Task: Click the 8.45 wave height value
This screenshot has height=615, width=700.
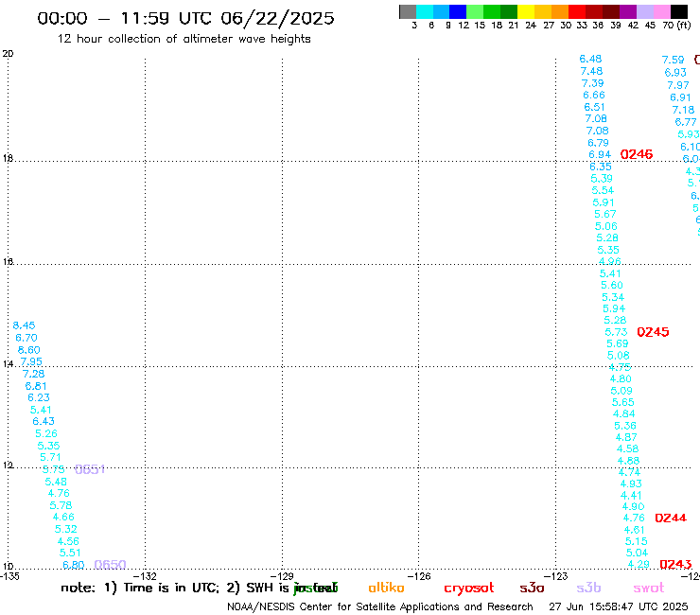Action: (24, 325)
